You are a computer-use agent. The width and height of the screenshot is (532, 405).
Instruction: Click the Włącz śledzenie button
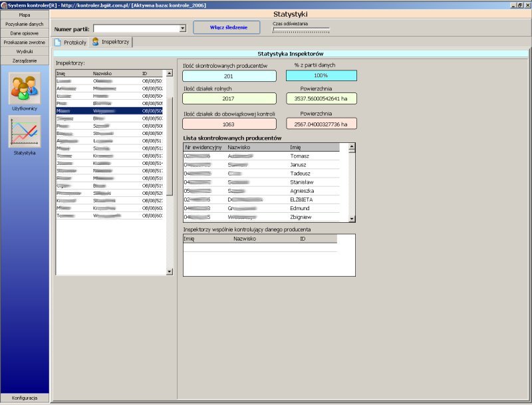227,27
